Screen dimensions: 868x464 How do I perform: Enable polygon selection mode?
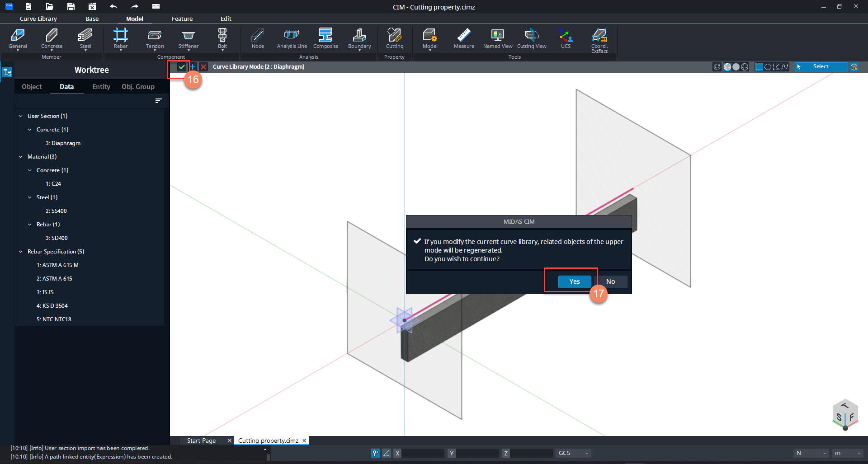(776, 67)
